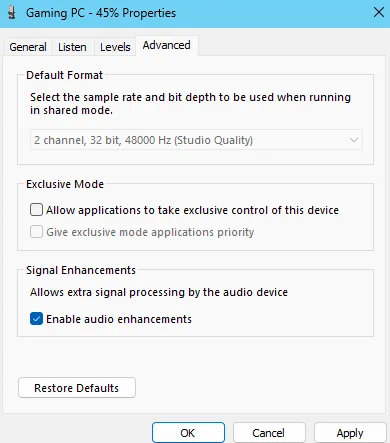This screenshot has width=390, height=443.
Task: Enable exclusive control for applications checkbox
Action: pyautogui.click(x=36, y=210)
